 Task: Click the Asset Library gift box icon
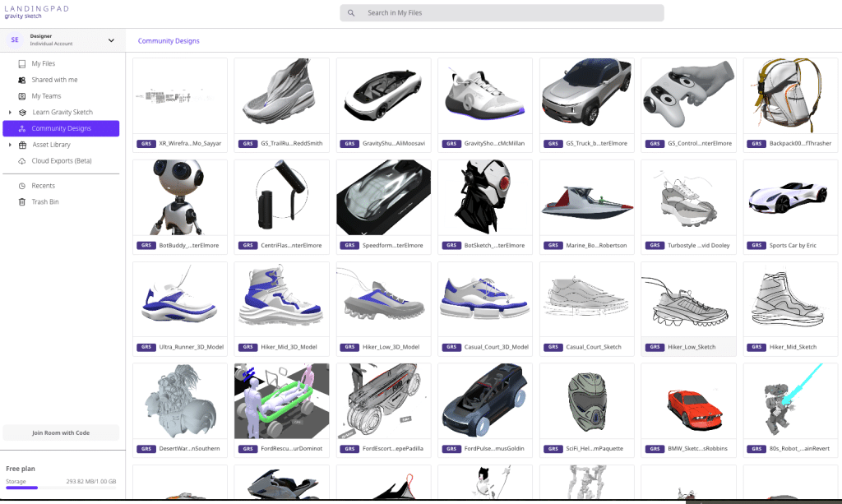(22, 145)
